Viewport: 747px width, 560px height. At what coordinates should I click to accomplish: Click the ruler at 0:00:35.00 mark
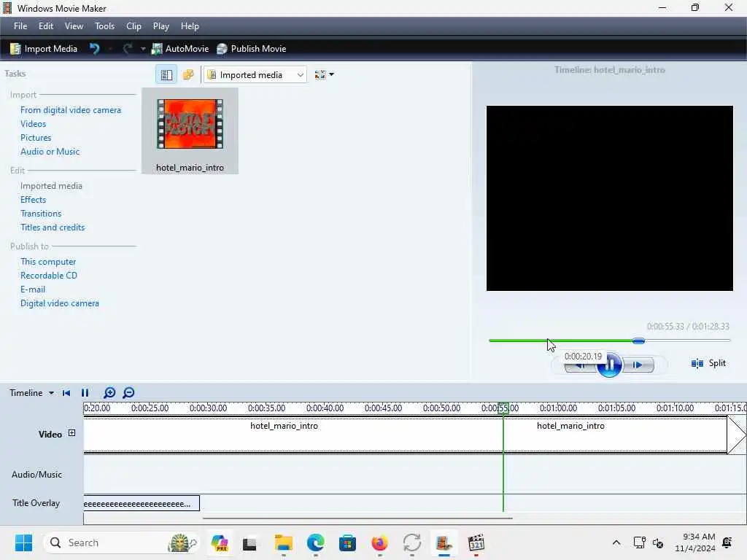coord(266,408)
